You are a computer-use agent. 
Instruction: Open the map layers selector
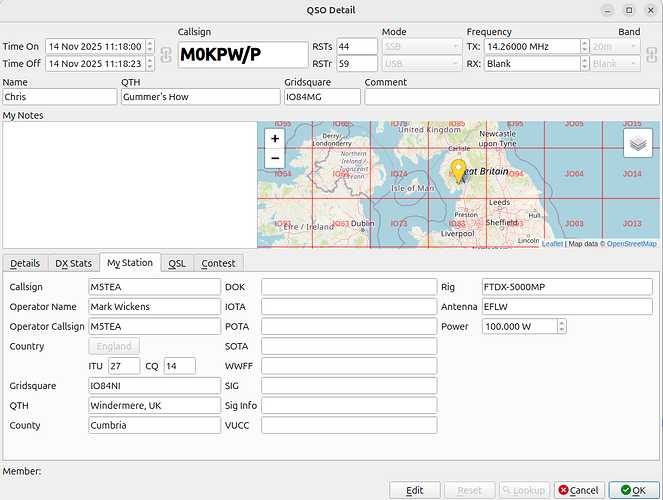[637, 144]
